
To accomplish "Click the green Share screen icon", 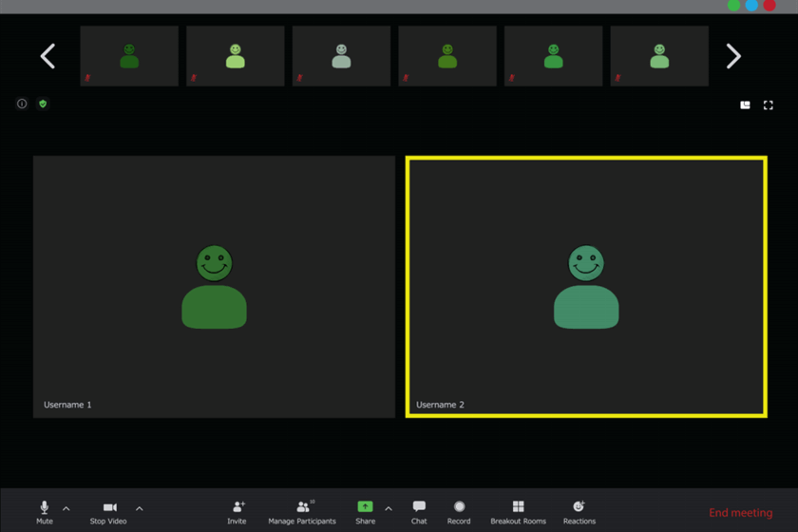I will pyautogui.click(x=365, y=507).
